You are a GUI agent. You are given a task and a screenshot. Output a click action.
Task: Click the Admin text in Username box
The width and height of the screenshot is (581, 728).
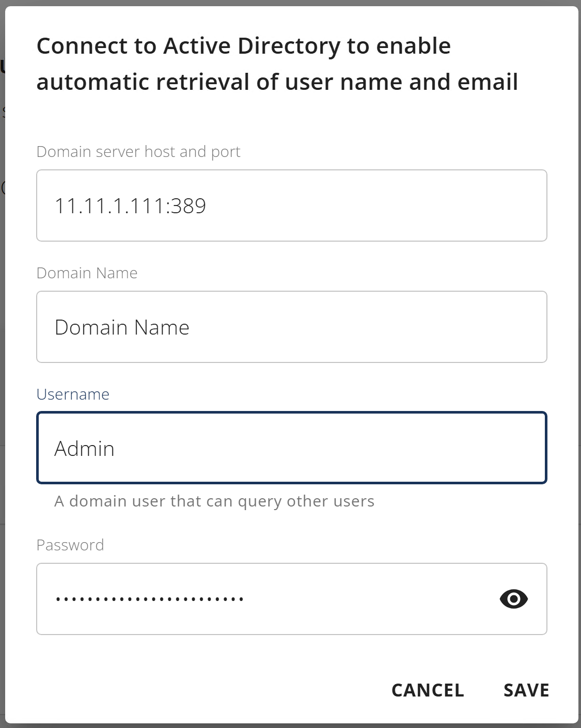coord(84,449)
